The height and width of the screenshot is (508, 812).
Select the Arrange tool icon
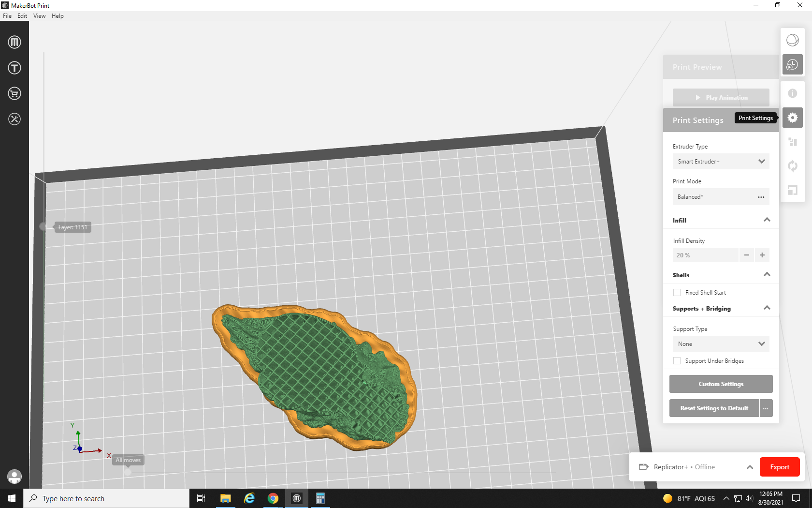(793, 142)
